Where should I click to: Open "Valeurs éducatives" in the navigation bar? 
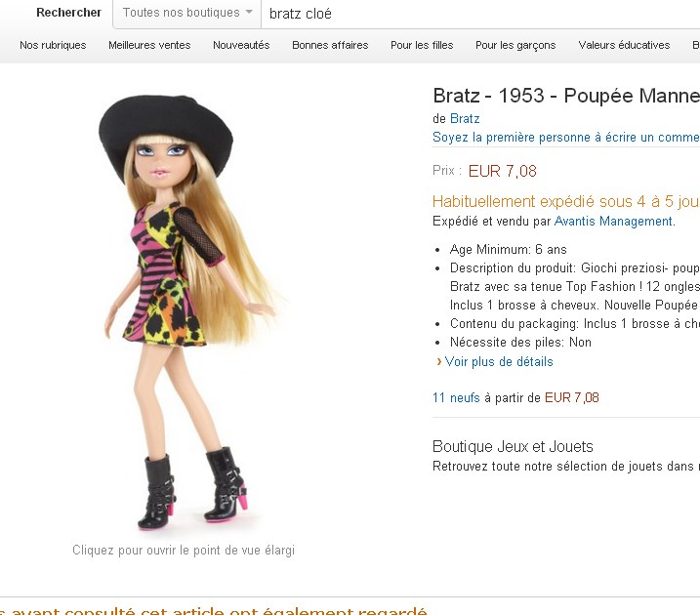[624, 45]
